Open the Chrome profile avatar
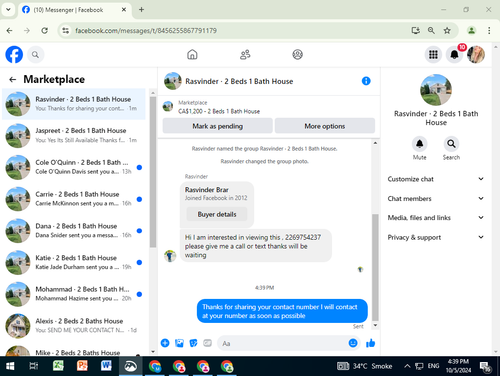The width and height of the screenshot is (500, 376). [471, 31]
